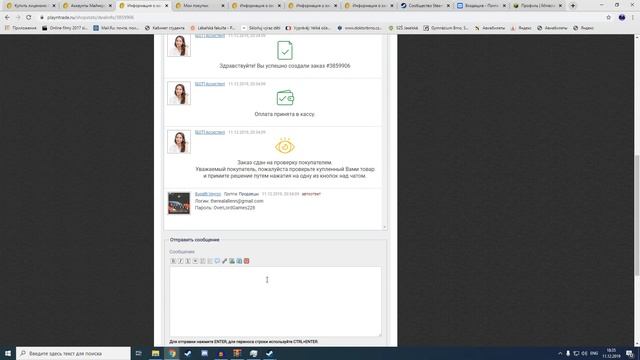Image resolution: width=640 pixels, height=360 pixels.
Task: Click the chat box scroll-down arrow
Action: [x=384, y=227]
